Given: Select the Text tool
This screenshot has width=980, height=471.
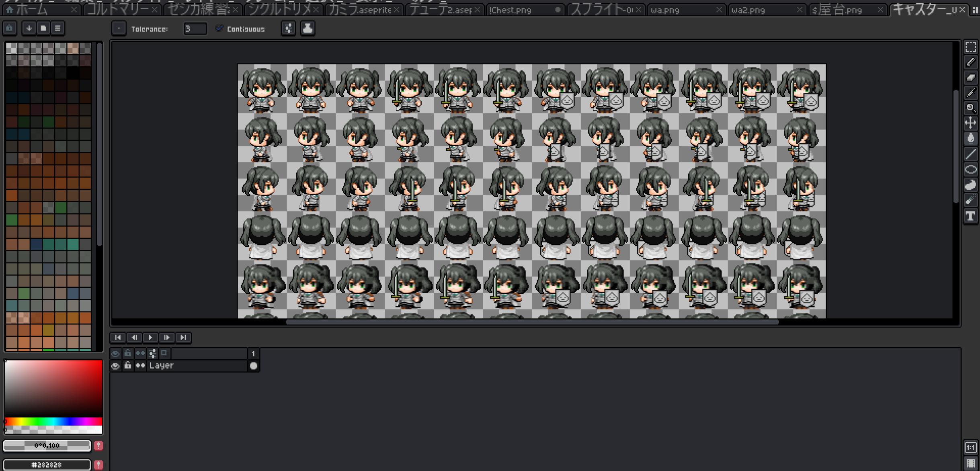Looking at the screenshot, I should pos(970,216).
